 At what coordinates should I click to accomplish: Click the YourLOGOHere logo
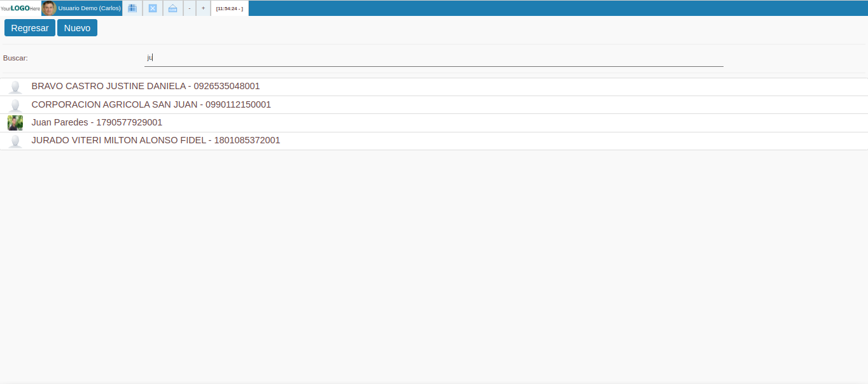[20, 8]
